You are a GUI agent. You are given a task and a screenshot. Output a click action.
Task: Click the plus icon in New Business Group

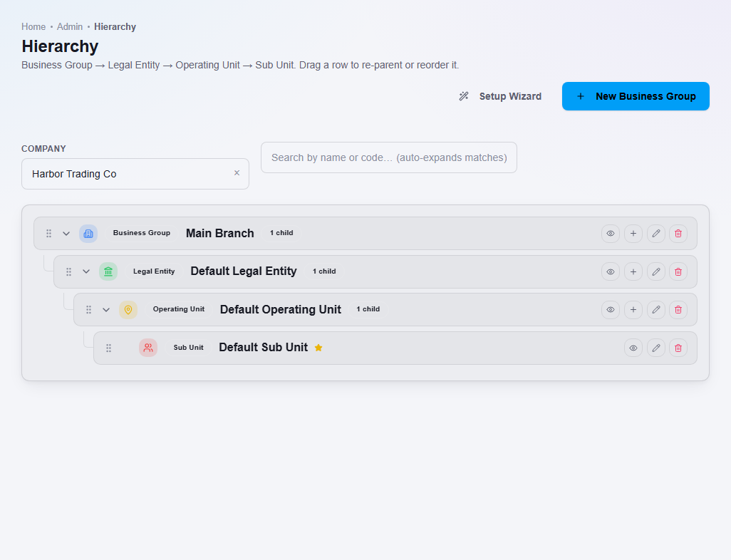click(x=581, y=96)
